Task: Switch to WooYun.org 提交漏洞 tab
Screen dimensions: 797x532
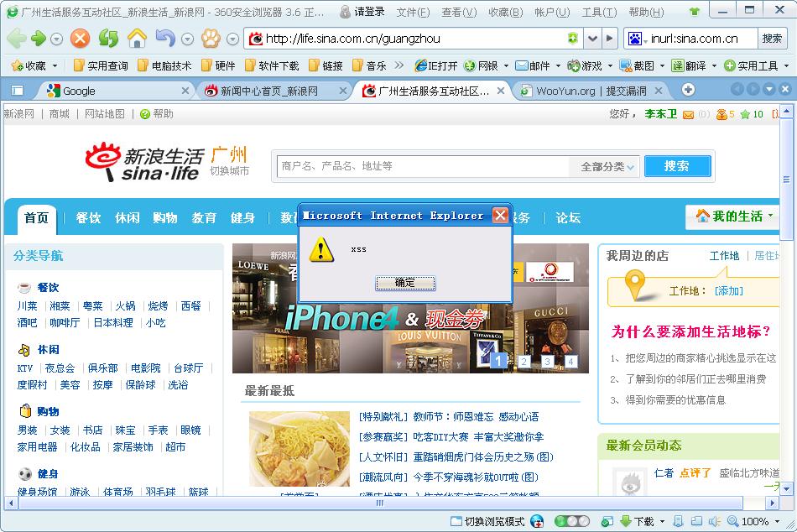Action: tap(591, 91)
